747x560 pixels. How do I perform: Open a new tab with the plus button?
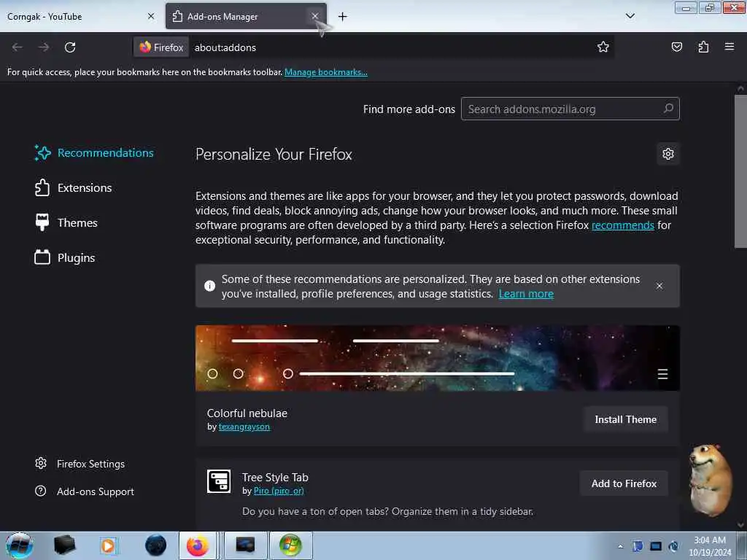pyautogui.click(x=343, y=17)
